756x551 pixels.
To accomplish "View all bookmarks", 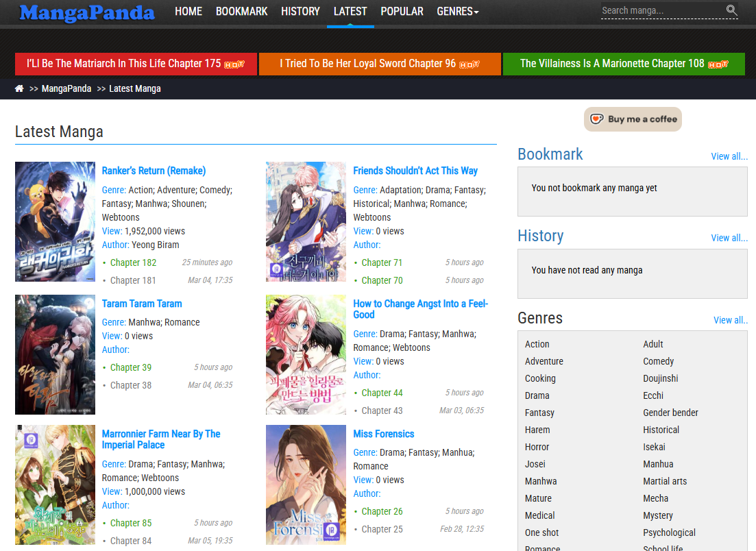I will pyautogui.click(x=729, y=156).
